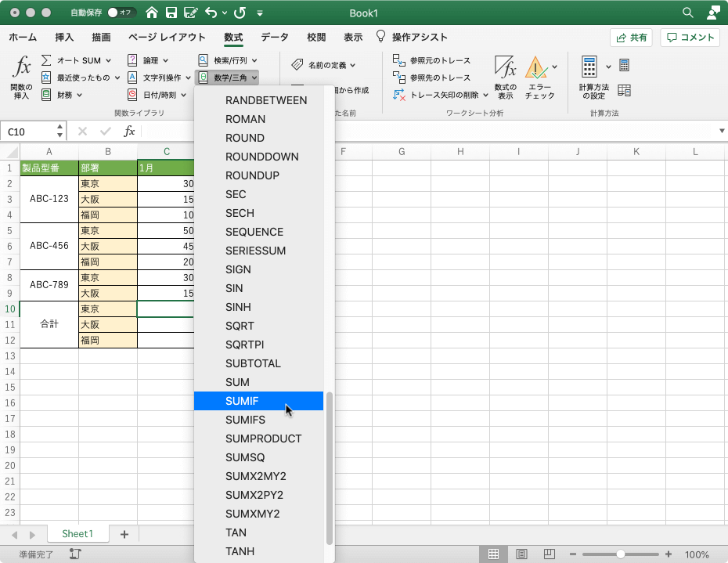Click the Calculate Now small calculator icon
The image size is (728, 563).
(625, 65)
